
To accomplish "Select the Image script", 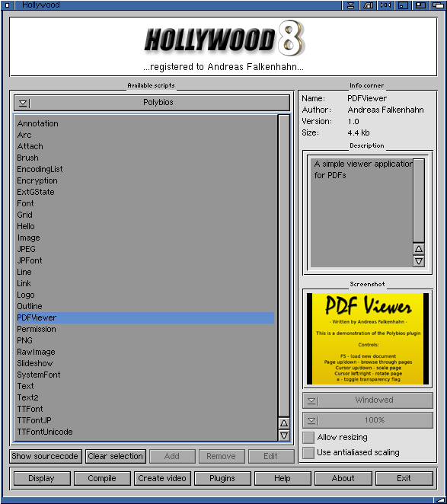I will (x=145, y=238).
